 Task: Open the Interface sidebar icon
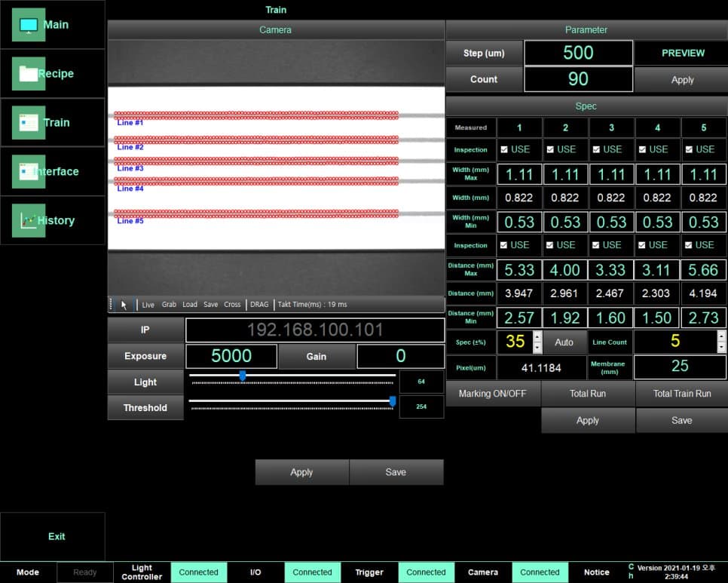click(29, 171)
